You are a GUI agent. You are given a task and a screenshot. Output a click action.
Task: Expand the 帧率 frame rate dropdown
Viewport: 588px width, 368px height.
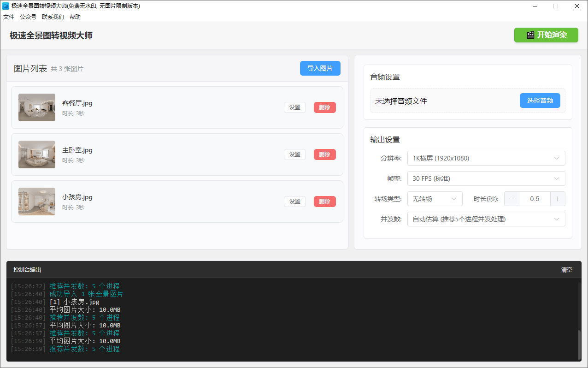pyautogui.click(x=486, y=178)
